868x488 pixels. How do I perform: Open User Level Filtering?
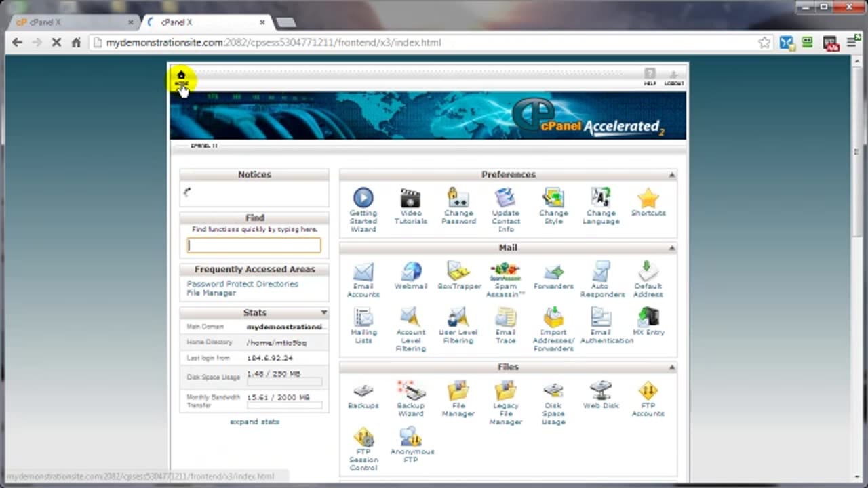[x=458, y=325]
